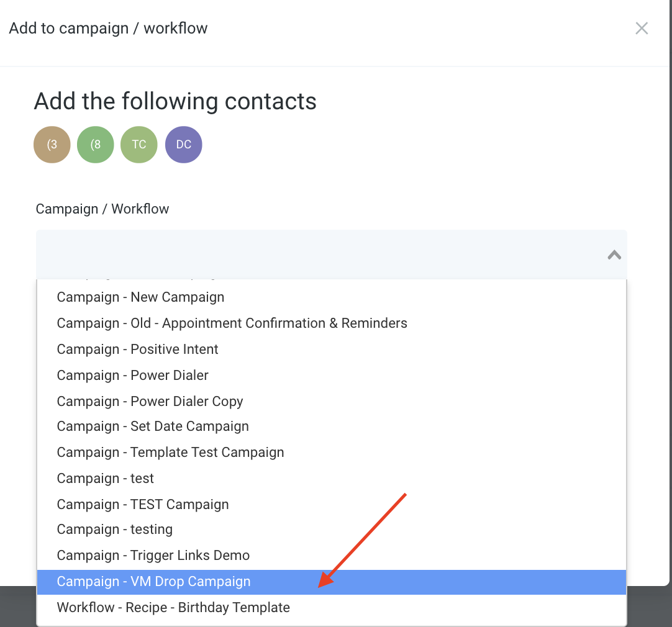Viewport: 672px width, 627px height.
Task: Select Campaign - Template Test Campaign
Action: (x=331, y=453)
